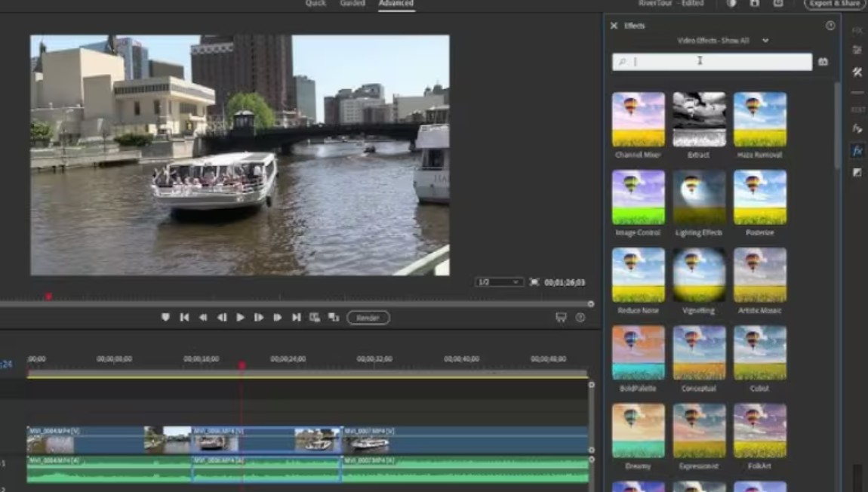This screenshot has width=868, height=492.
Task: Click the Render button
Action: tap(368, 318)
